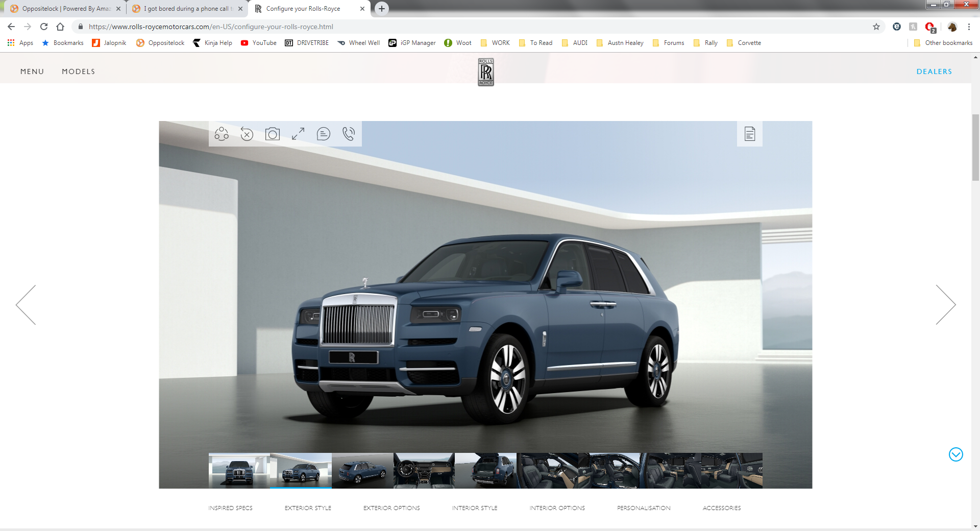The width and height of the screenshot is (980, 531).
Task: Click the camera snapshot icon
Action: coord(273,134)
